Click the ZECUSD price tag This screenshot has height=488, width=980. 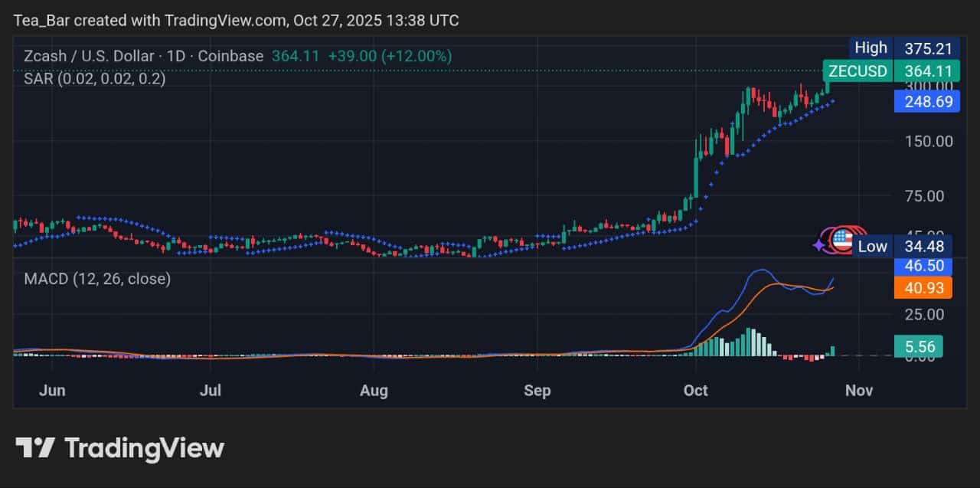tap(857, 71)
